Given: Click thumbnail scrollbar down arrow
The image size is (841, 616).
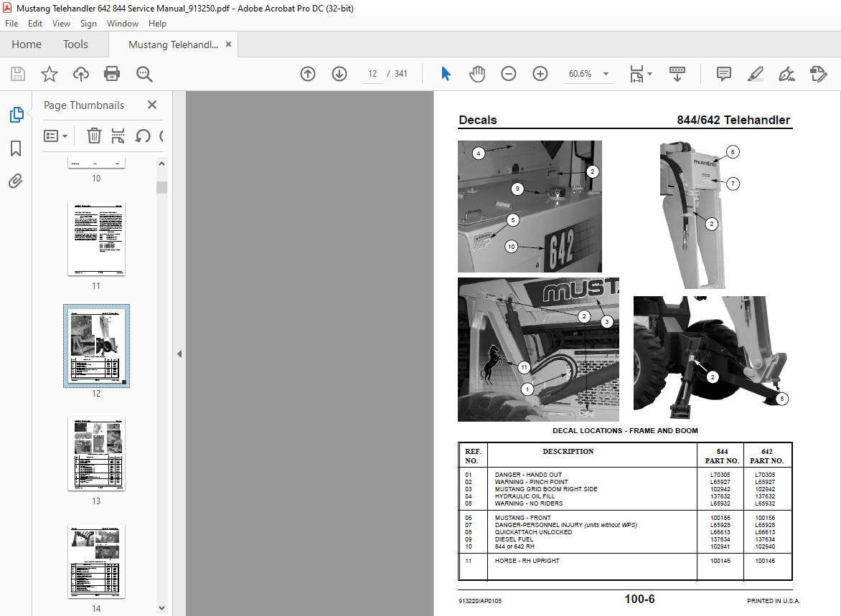Looking at the screenshot, I should coord(162,609).
